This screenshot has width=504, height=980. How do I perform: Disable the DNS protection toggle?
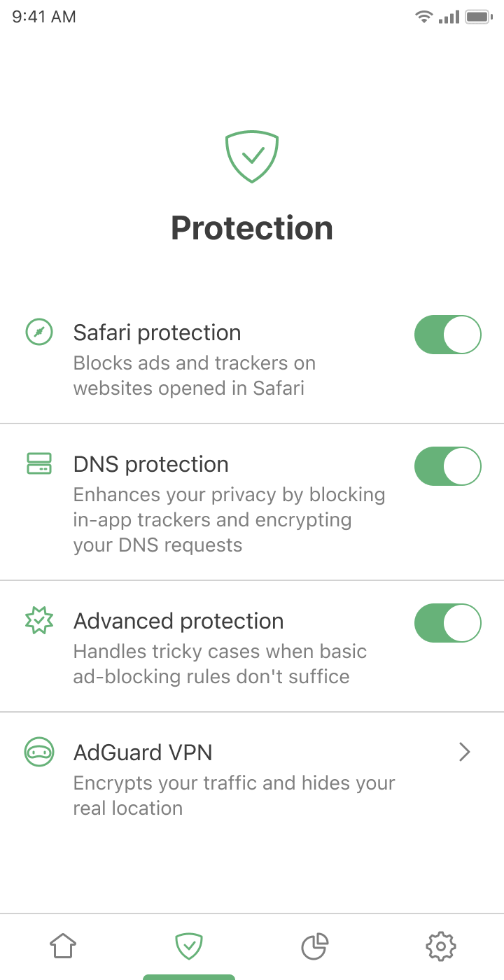(448, 466)
